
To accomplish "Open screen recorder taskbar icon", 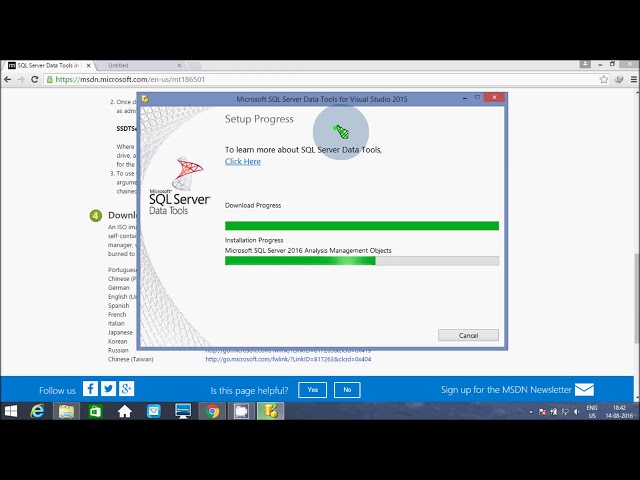I will pos(241,411).
